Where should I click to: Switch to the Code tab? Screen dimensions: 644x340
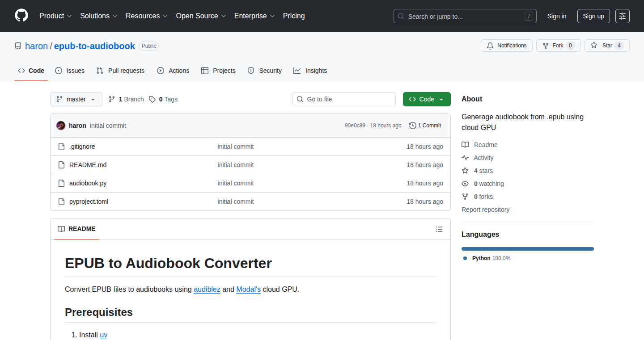coord(31,71)
